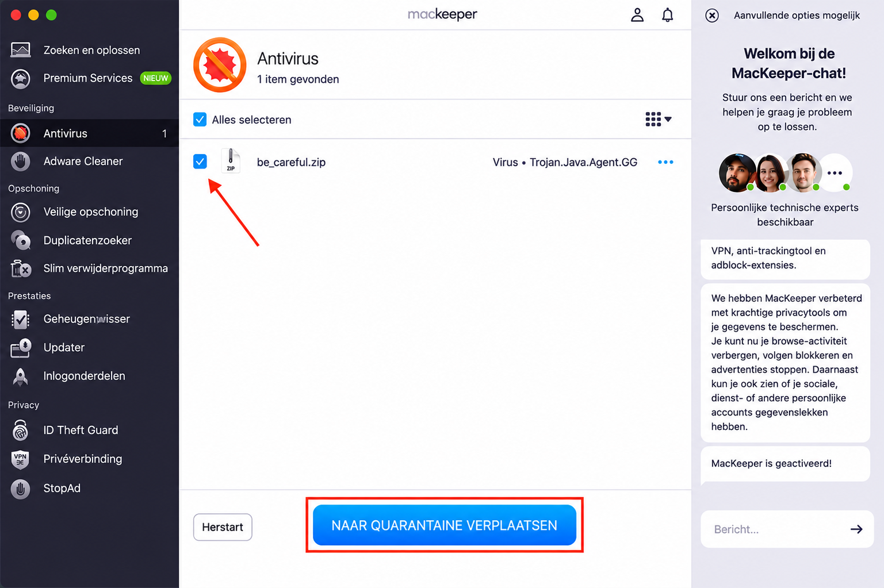Open Duplicatenzoeker

[87, 240]
